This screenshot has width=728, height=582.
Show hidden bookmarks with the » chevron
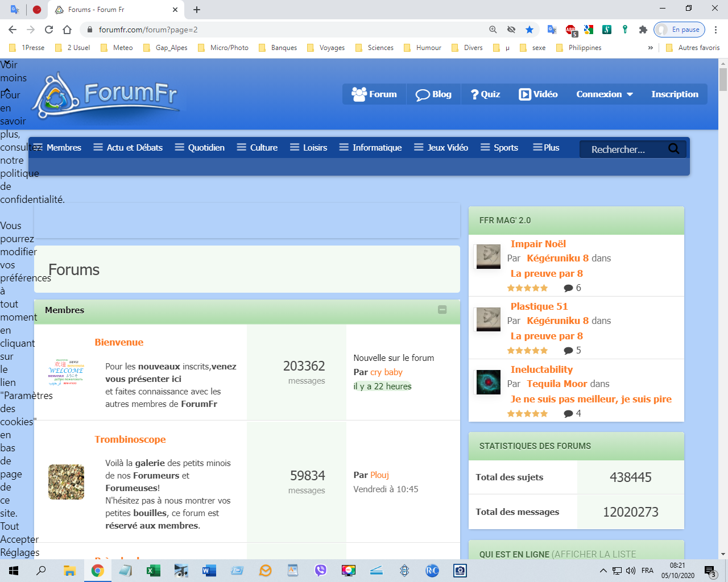(x=651, y=48)
